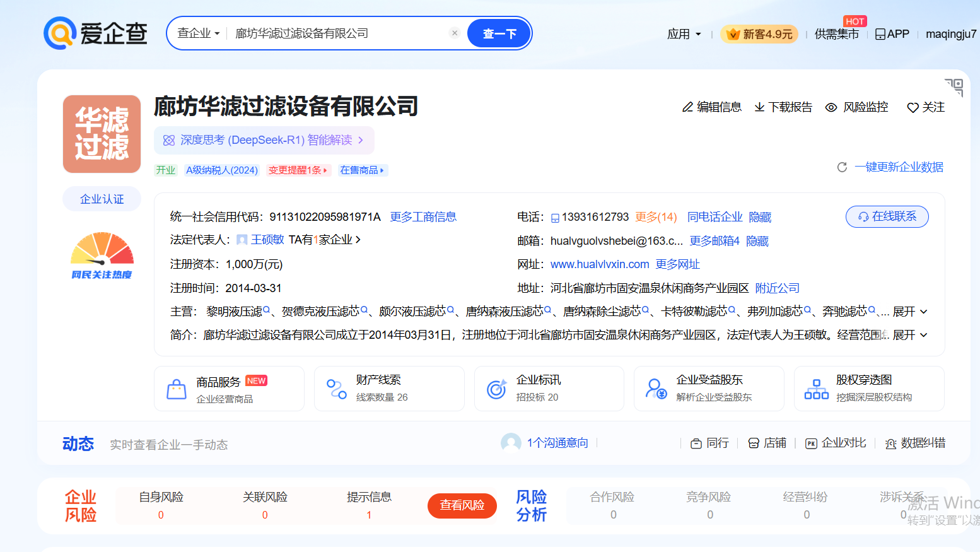980x552 pixels.
Task: Toggle 风险监控 eye icon
Action: (x=831, y=107)
